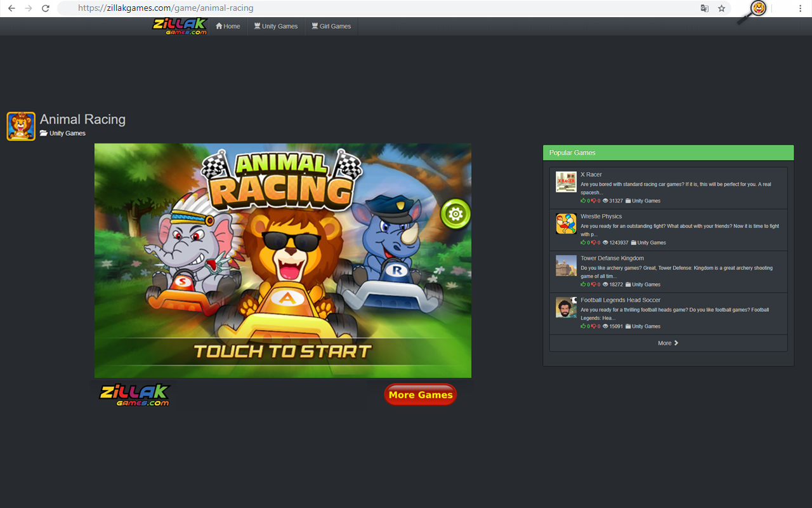
Task: Click thumbs-down icon for Football Legends
Action: (x=594, y=326)
